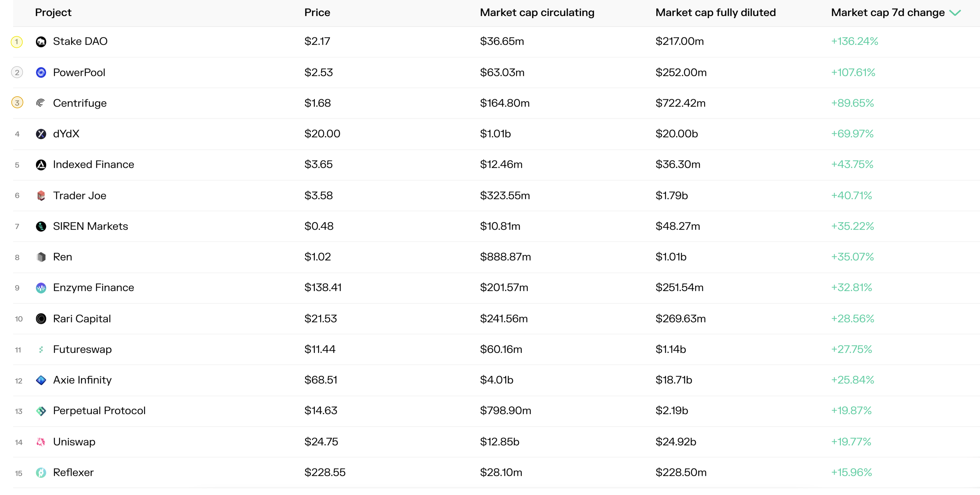Viewport: 980px width, 495px height.
Task: Open the Indexed Finance project link
Action: click(94, 165)
